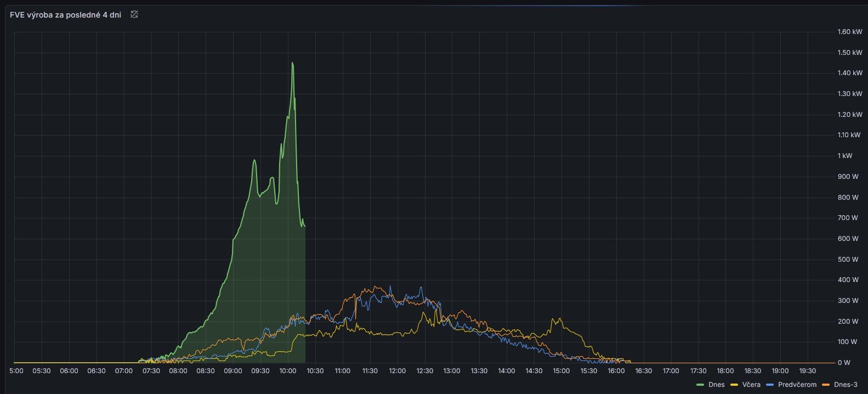Toggle the Včera series label in legend

(x=751, y=385)
